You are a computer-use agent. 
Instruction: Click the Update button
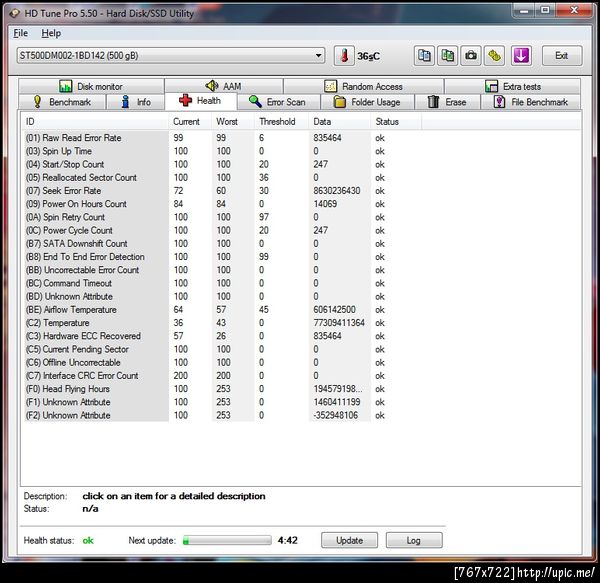pos(349,540)
